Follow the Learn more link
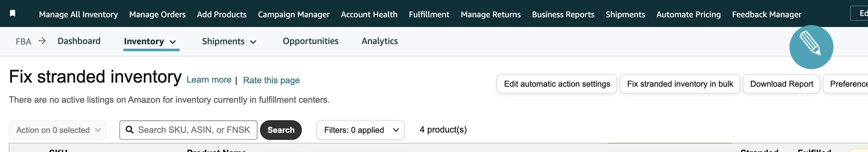868x152 pixels. click(209, 80)
